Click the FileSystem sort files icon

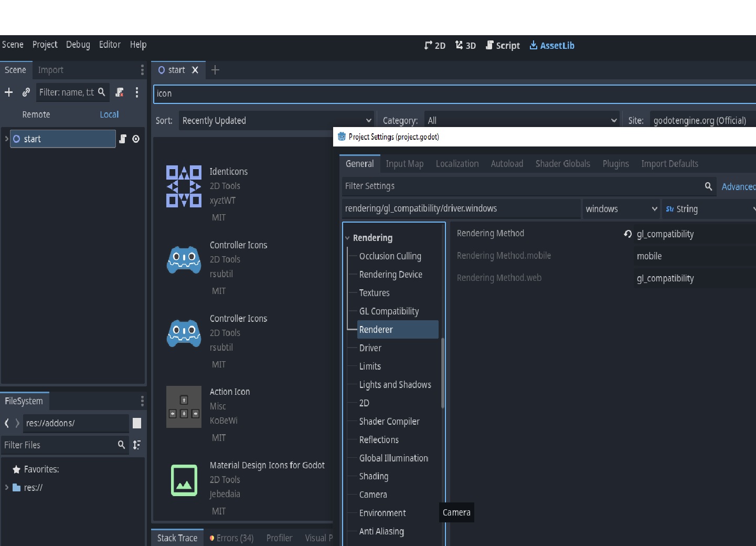coord(137,445)
